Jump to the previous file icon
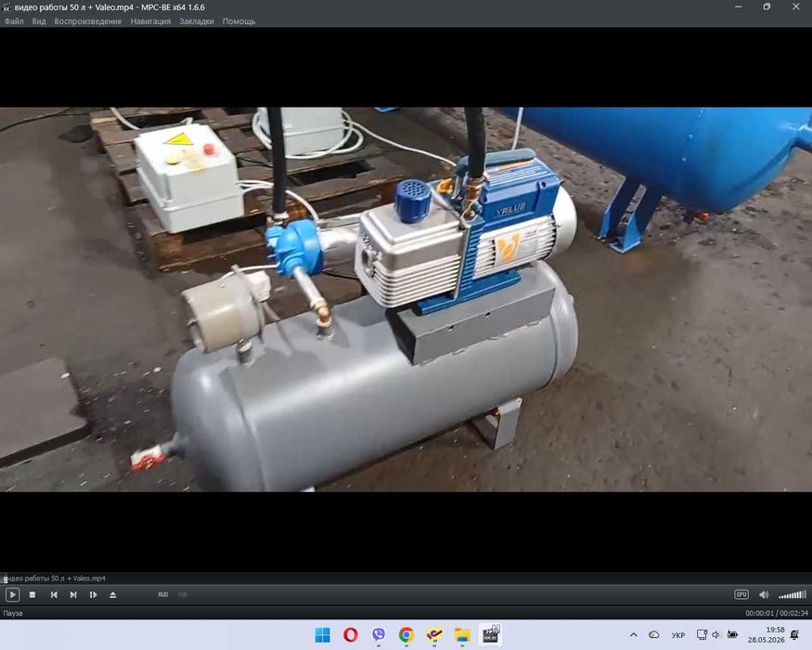 (54, 594)
